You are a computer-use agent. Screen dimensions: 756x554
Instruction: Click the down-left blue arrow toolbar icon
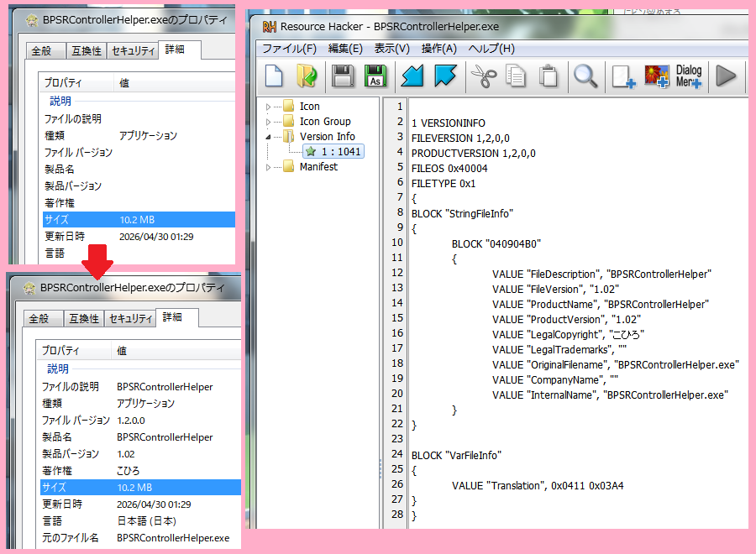click(412, 76)
